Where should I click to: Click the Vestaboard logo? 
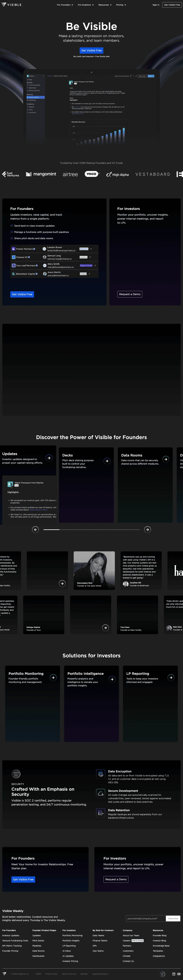153,174
